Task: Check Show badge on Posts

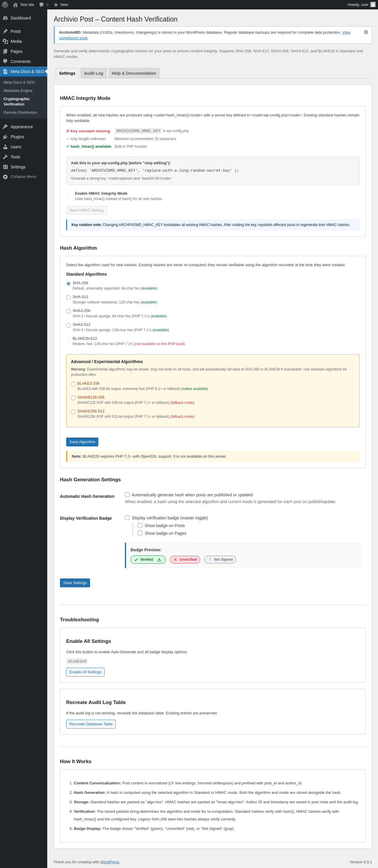Action: coord(140,525)
